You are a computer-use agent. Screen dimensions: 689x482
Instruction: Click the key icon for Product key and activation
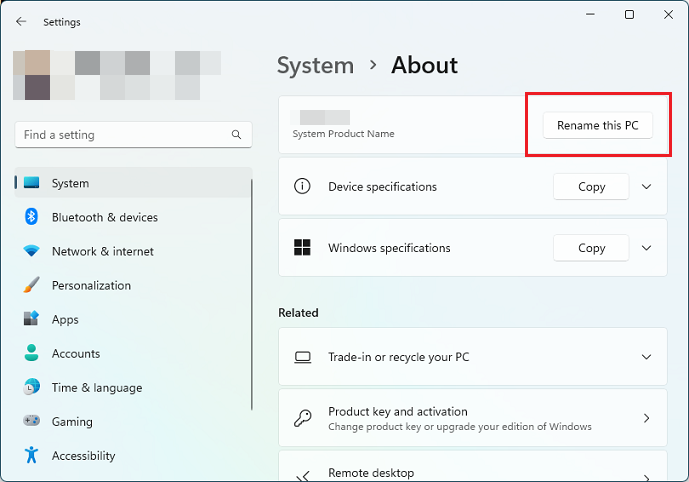pos(302,418)
